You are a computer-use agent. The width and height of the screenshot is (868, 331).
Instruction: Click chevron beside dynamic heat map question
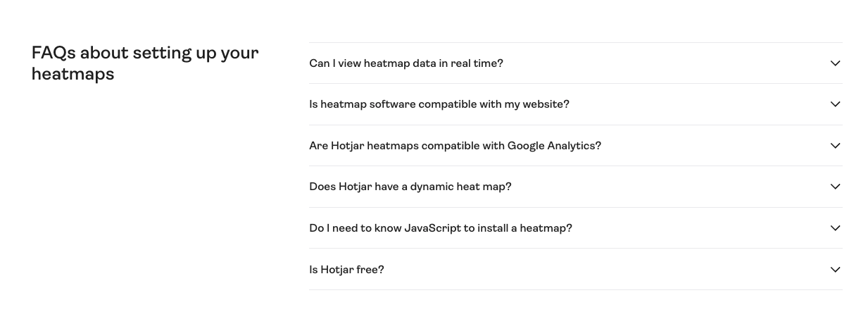coord(835,187)
